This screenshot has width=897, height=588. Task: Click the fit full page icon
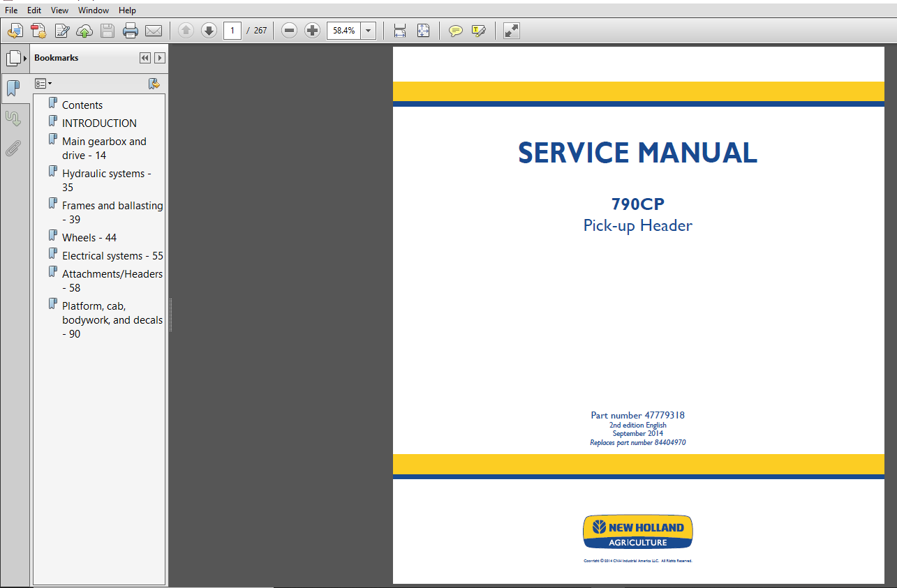click(x=423, y=31)
